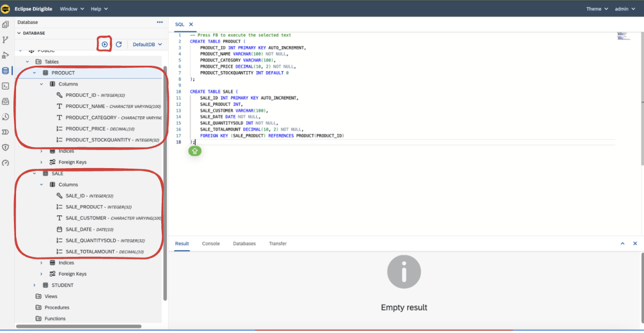This screenshot has width=644, height=333.
Task: Select the Functions node in the tree
Action: [88, 319]
